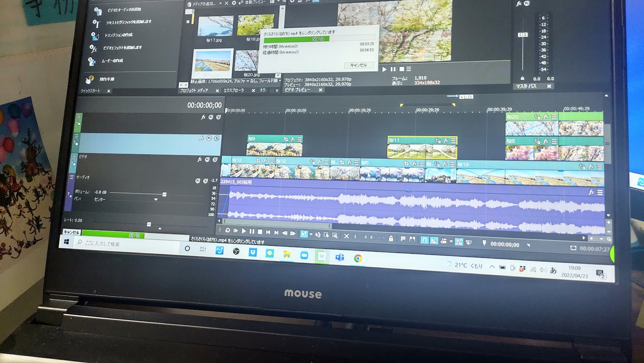
Task: Select the Envelope Edit tool
Action: tap(318, 234)
